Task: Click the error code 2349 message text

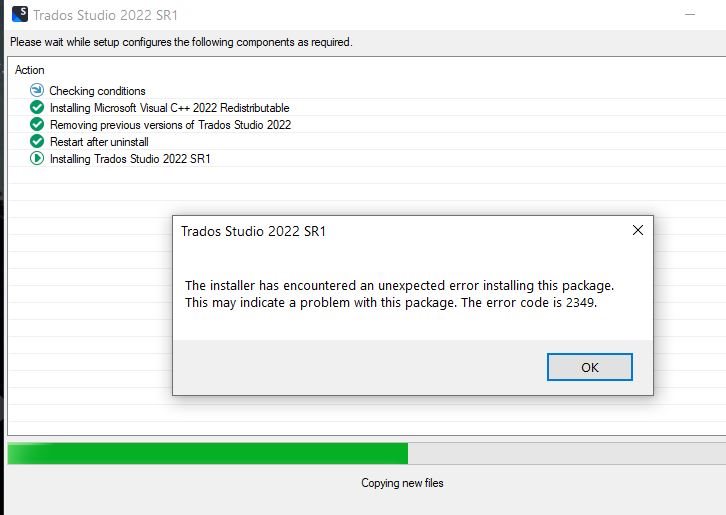Action: (400, 294)
